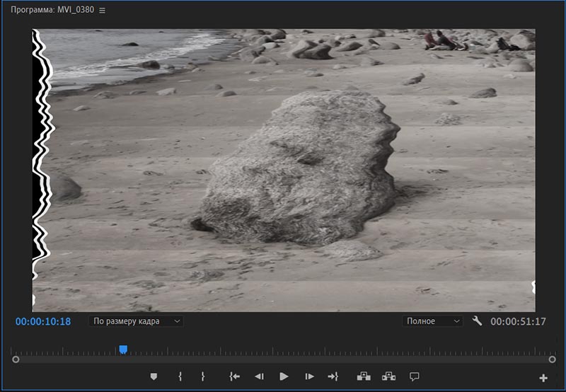The width and height of the screenshot is (566, 392).
Task: Step forward one frame
Action: tap(309, 376)
